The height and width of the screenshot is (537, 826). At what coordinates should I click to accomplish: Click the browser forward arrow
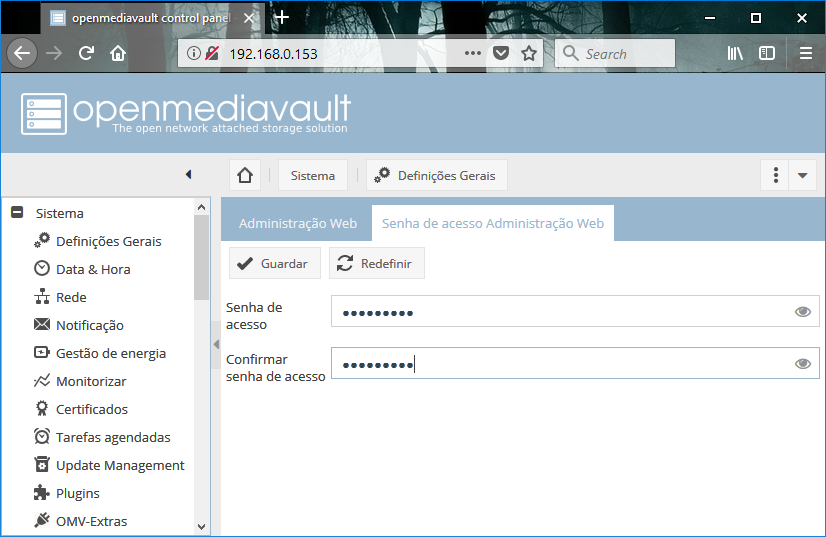[x=54, y=53]
